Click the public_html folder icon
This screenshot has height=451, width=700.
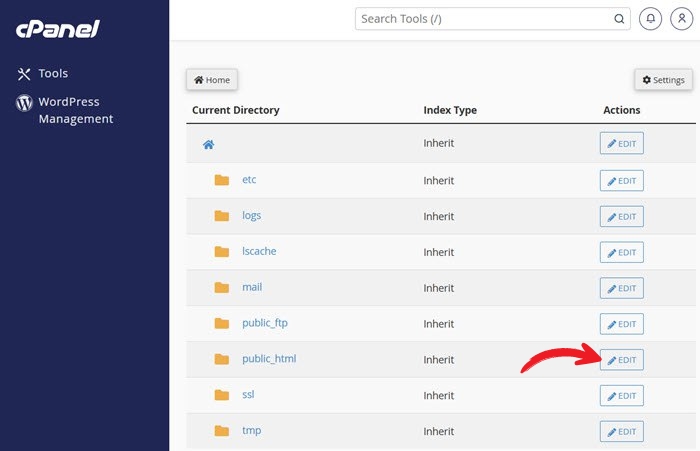(x=222, y=359)
